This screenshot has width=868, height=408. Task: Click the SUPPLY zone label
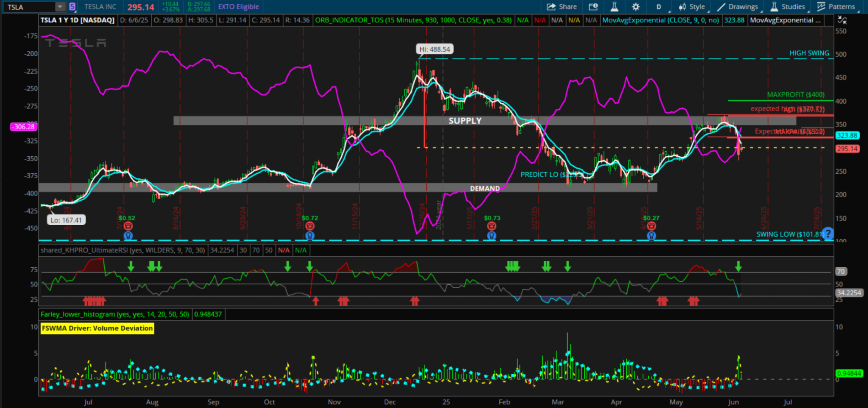coord(465,121)
